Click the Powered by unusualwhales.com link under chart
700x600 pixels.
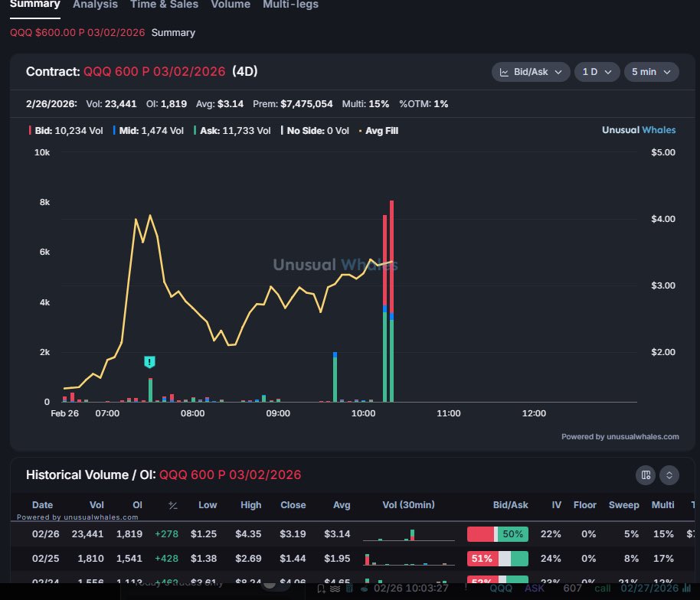pos(620,437)
